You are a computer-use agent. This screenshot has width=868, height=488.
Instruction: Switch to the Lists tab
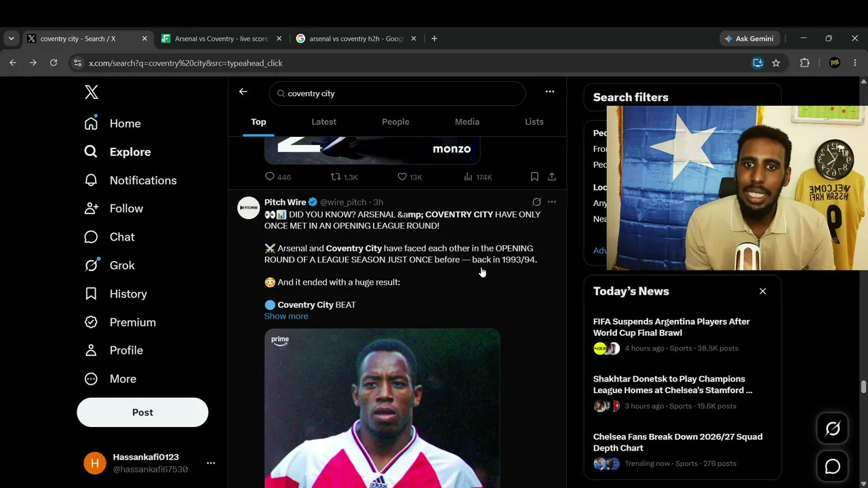pos(534,122)
